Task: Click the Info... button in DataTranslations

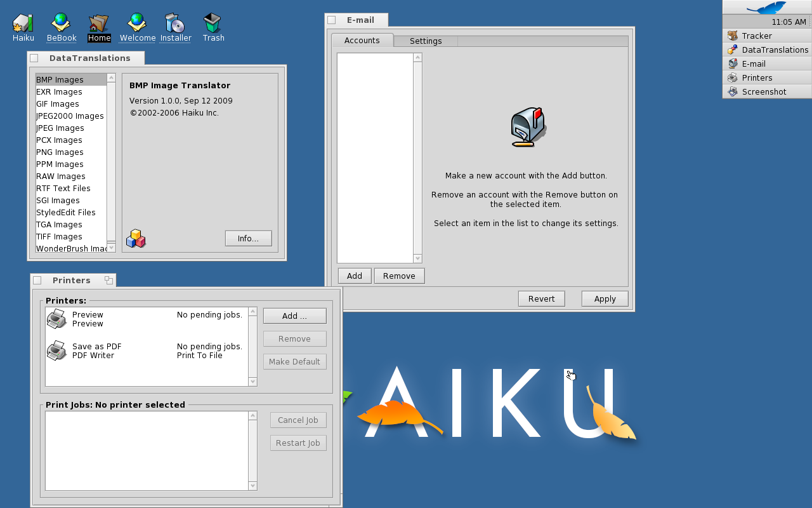Action: (248, 238)
